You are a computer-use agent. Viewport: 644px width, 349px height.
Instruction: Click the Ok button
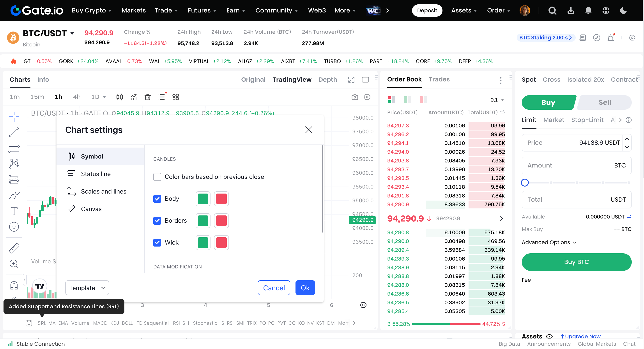click(305, 288)
